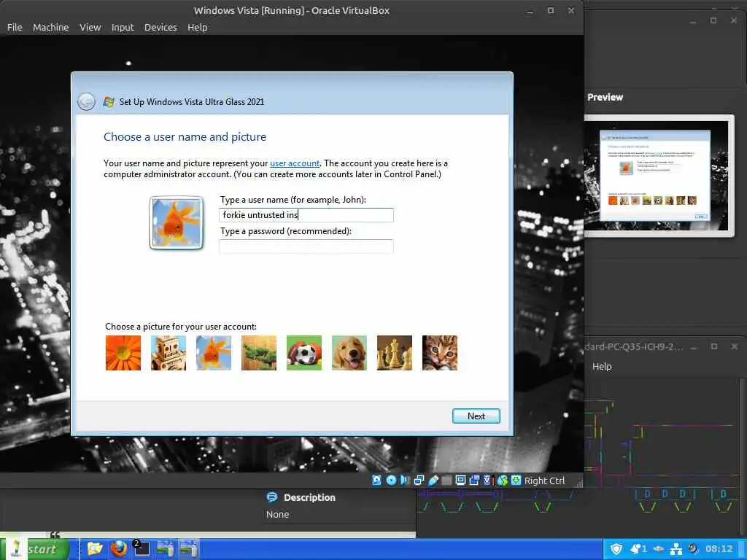This screenshot has height=560, width=747.
Task: Click the start button on the taskbar
Action: tap(35, 549)
